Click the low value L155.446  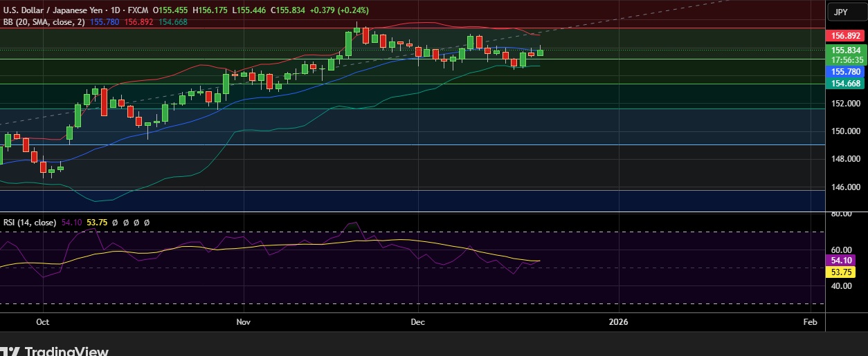(249, 10)
